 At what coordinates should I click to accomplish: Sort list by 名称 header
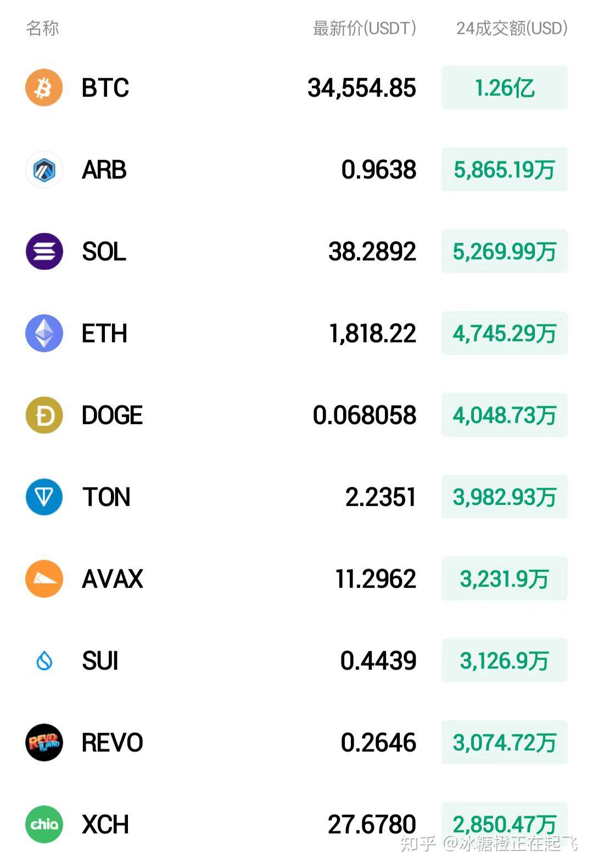coord(42,28)
